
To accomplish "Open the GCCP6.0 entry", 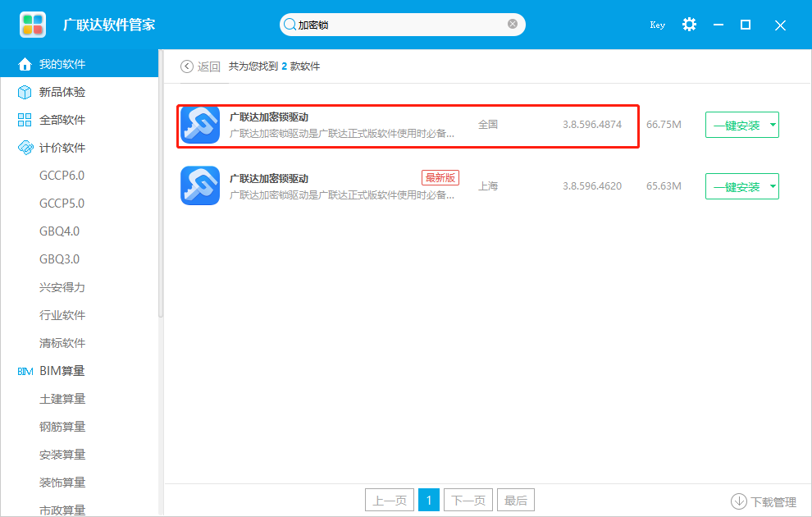I will click(x=62, y=176).
